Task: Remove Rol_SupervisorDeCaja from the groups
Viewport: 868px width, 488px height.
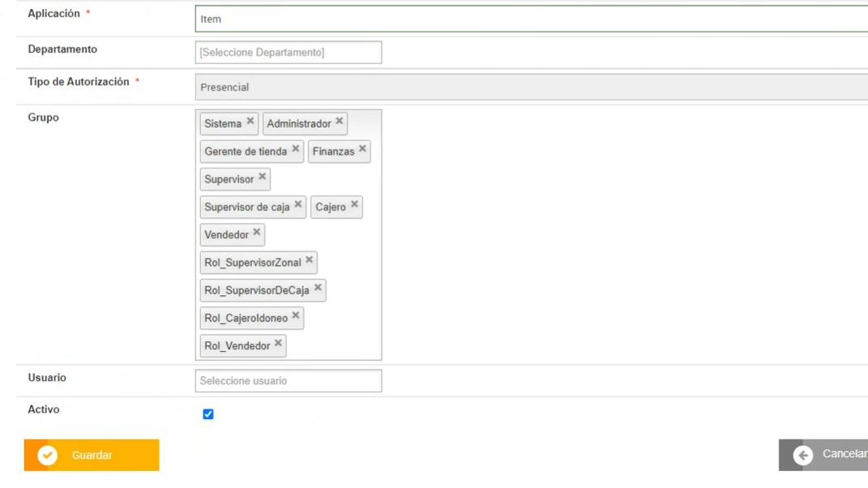Action: [318, 288]
